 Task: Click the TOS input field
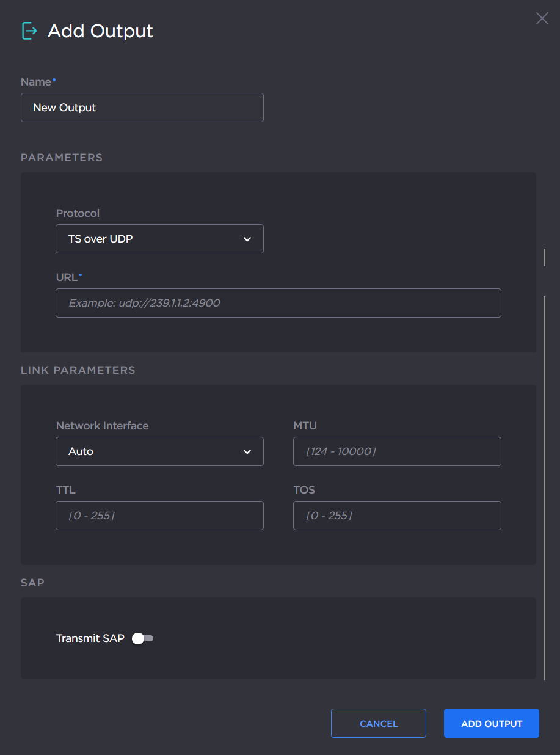pos(397,515)
